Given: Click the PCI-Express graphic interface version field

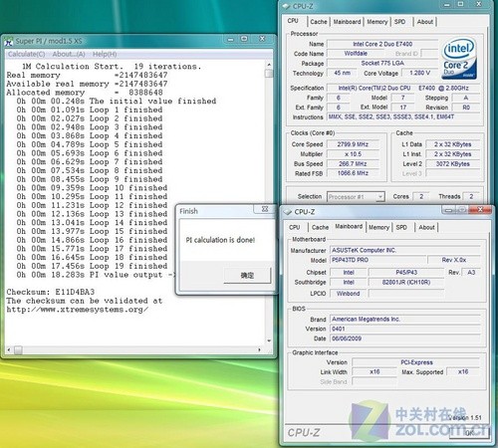Looking at the screenshot, I should (x=416, y=362).
